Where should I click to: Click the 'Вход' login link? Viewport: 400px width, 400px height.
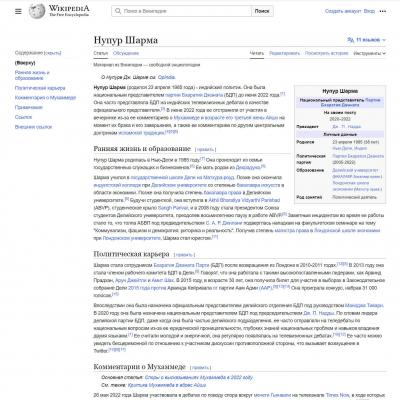point(369,11)
